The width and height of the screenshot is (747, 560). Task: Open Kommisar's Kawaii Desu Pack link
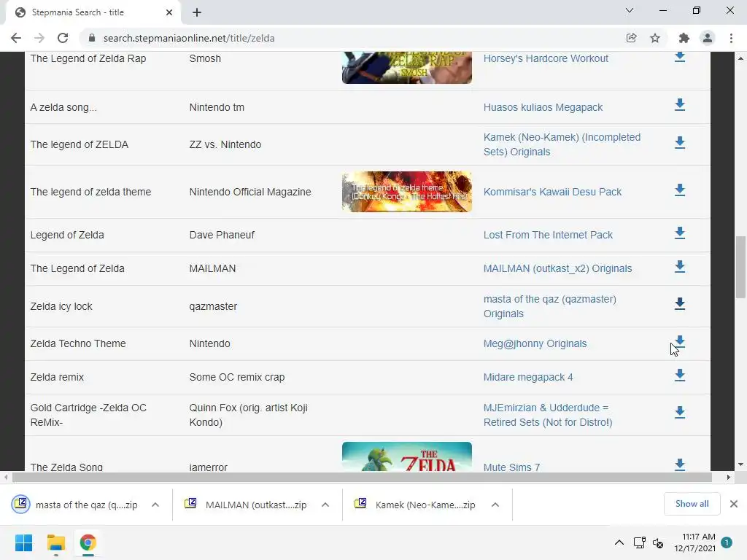click(553, 192)
